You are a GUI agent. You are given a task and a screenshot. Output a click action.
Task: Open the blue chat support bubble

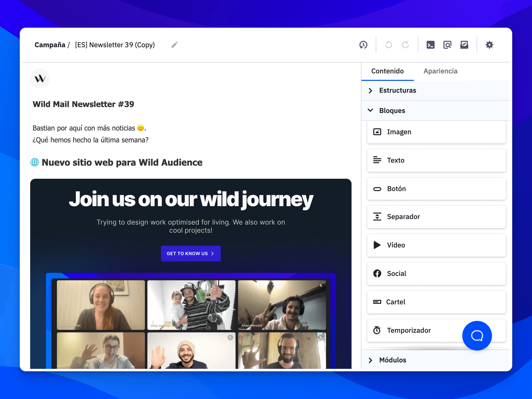477,336
